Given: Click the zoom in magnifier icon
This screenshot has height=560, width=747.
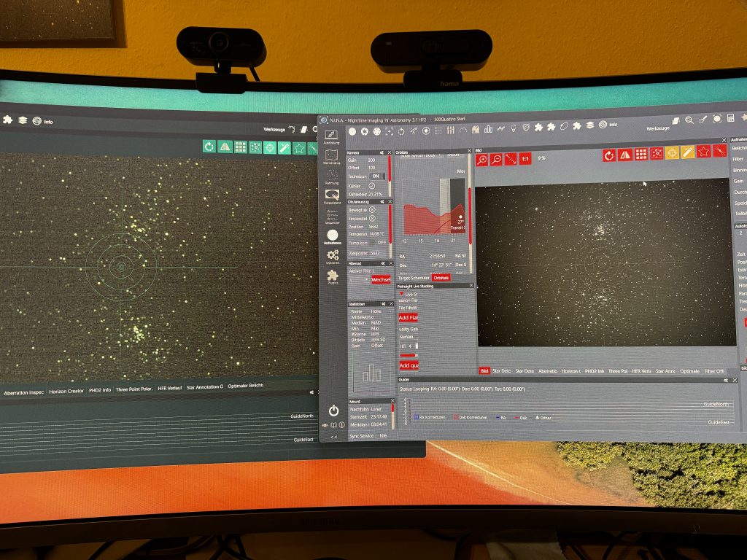Looking at the screenshot, I should coord(482,158).
